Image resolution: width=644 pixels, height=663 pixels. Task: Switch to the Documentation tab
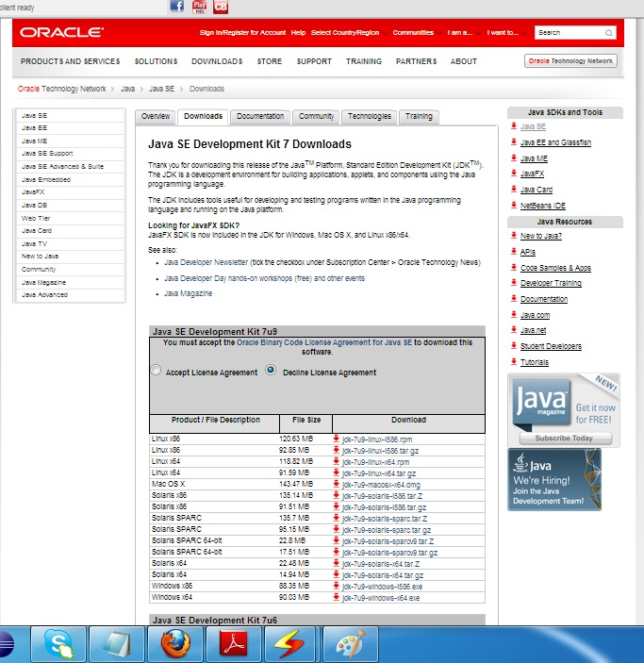click(260, 116)
